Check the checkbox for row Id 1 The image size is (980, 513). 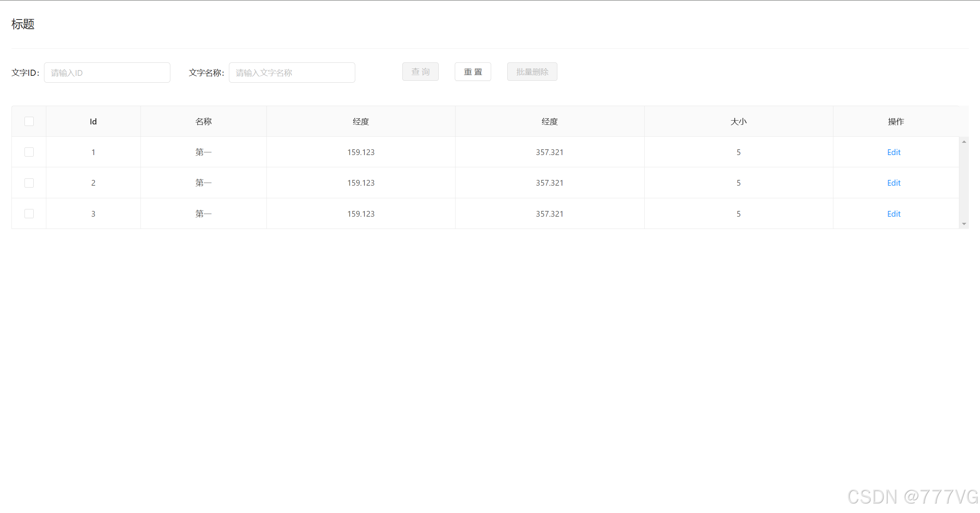pos(29,152)
